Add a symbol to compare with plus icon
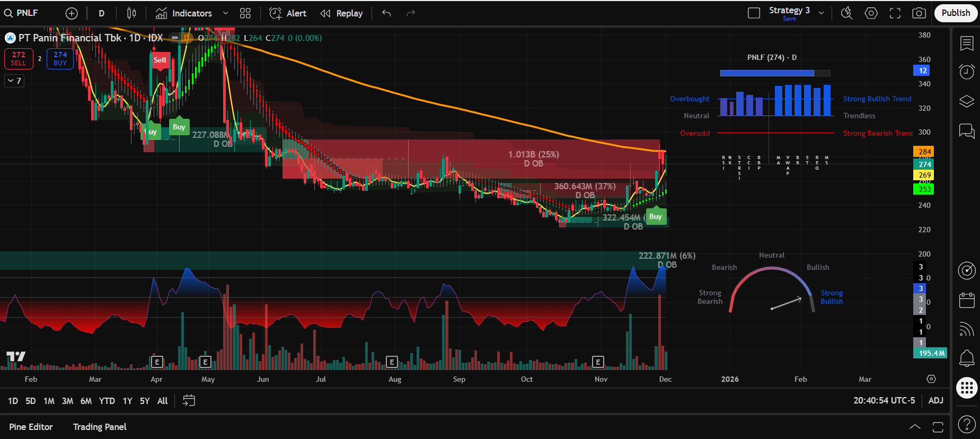The height and width of the screenshot is (439, 980). (x=72, y=13)
